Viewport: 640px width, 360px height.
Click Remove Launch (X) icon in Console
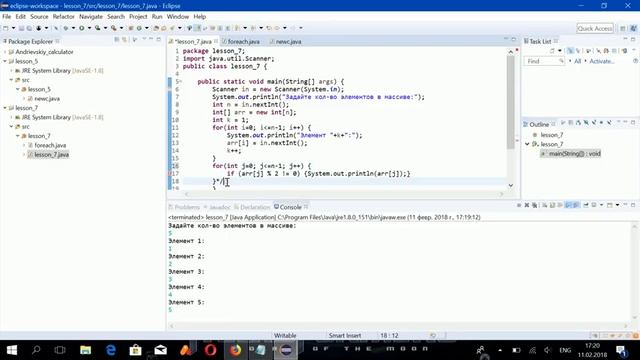(x=527, y=205)
